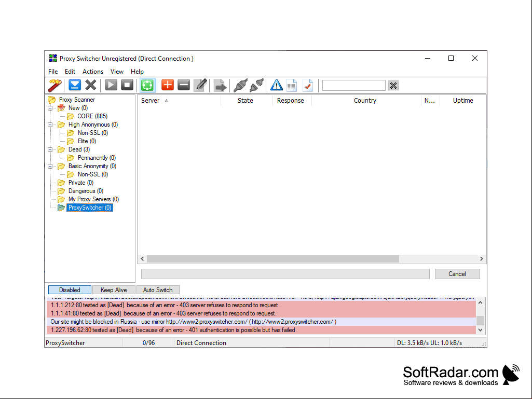Click Direct Connection in status bar
This screenshot has height=399, width=532.
201,343
